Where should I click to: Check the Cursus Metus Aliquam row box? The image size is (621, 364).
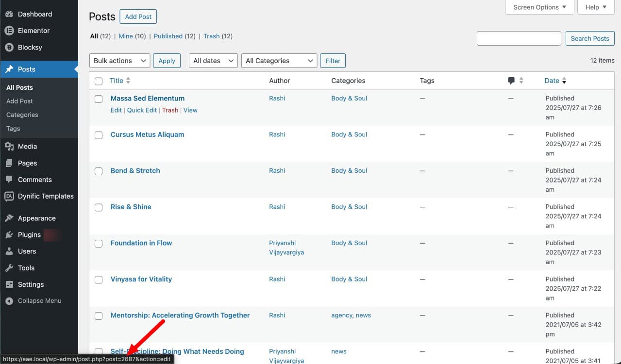click(x=99, y=135)
